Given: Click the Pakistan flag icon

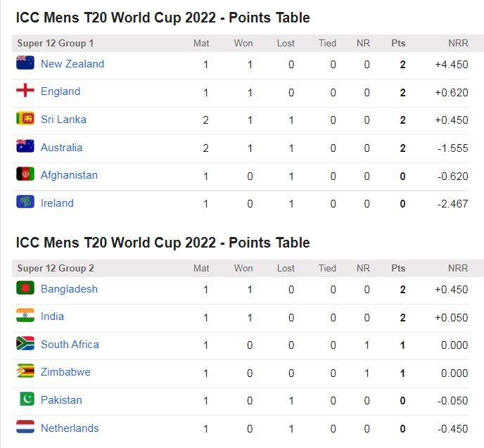Looking at the screenshot, I should tap(25, 399).
